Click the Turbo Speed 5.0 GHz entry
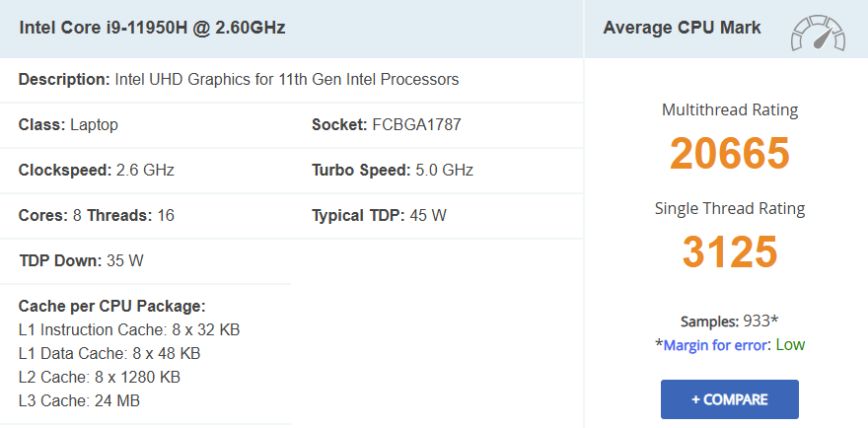 click(x=392, y=170)
